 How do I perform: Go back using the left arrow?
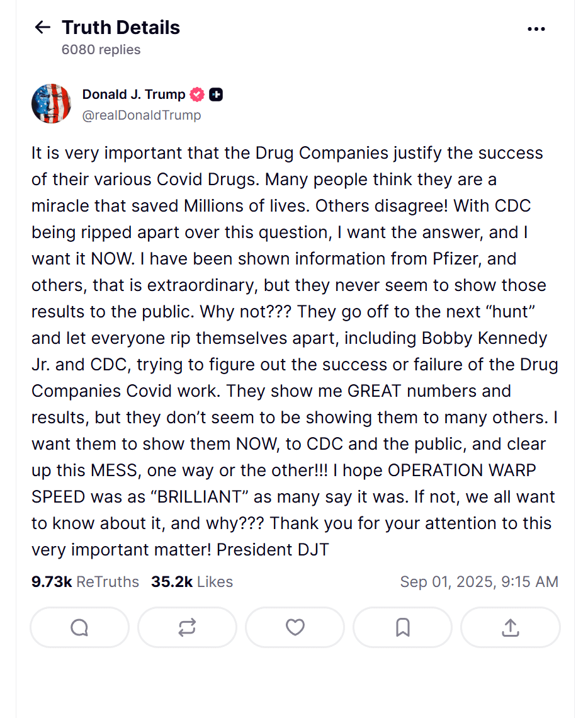pos(42,27)
